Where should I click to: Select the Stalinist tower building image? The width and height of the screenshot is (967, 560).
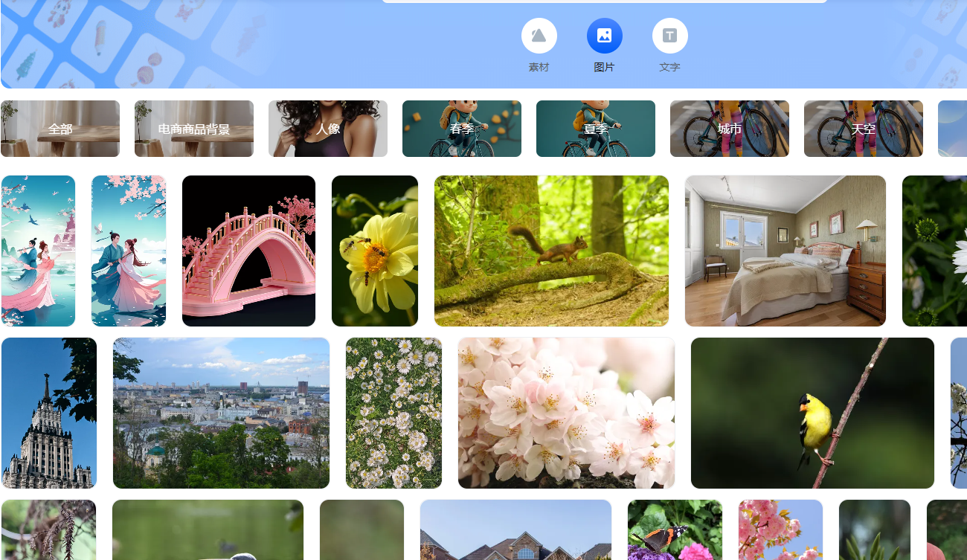[49, 413]
